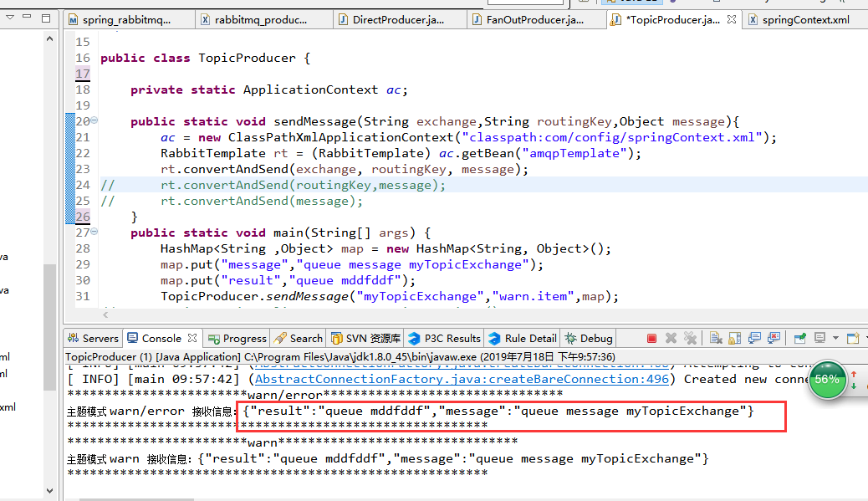Toggle show console on standard error change
The height and width of the screenshot is (501, 868).
coord(774,338)
